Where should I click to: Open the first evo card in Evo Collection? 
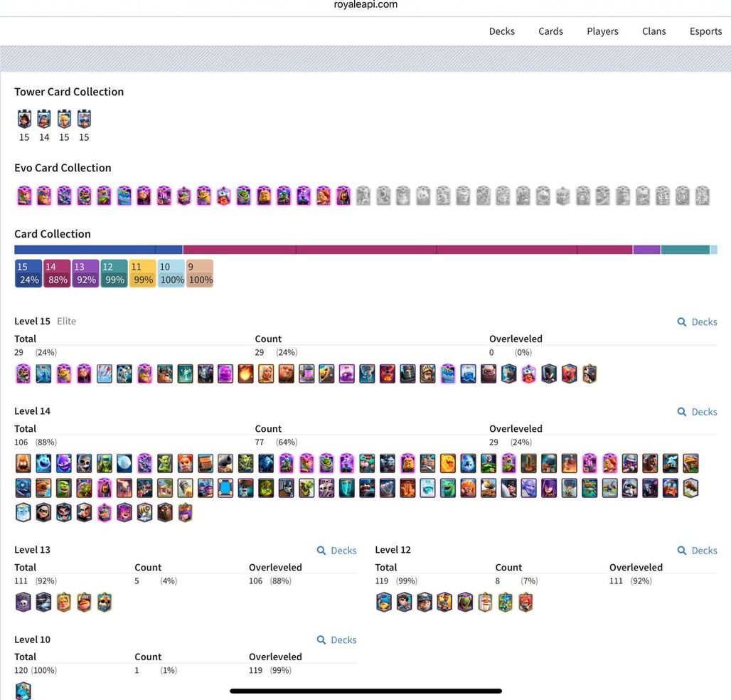coord(24,196)
